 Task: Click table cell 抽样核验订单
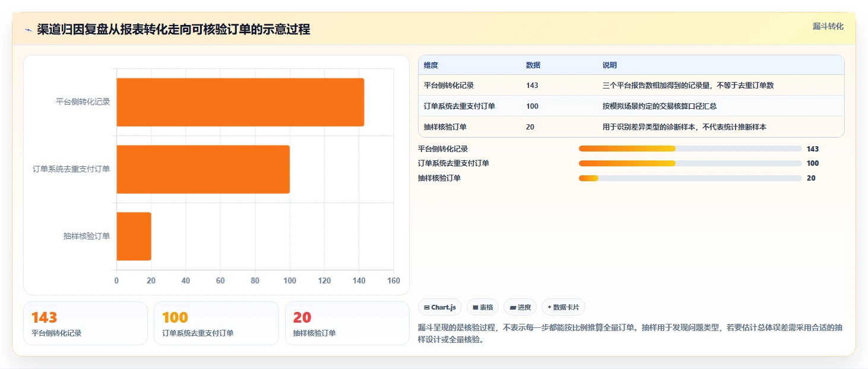[445, 127]
